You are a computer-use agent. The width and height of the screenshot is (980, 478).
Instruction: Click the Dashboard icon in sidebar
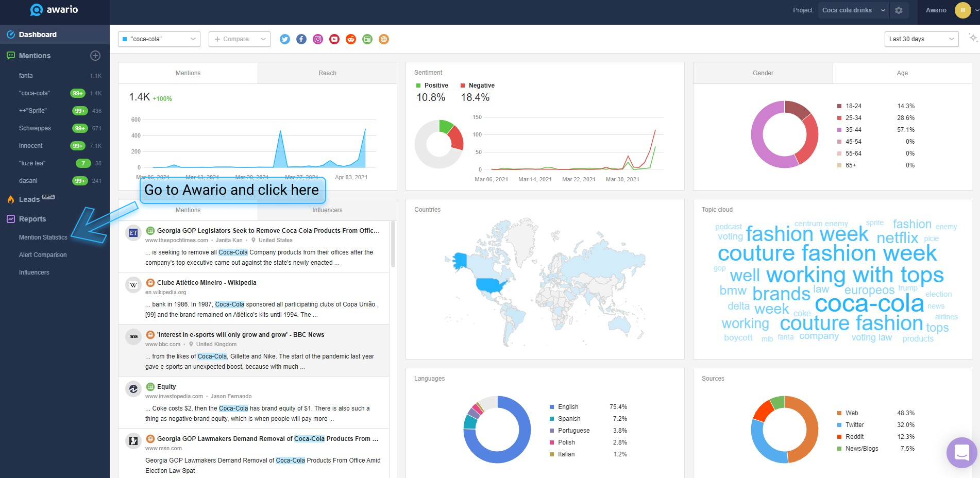point(10,35)
